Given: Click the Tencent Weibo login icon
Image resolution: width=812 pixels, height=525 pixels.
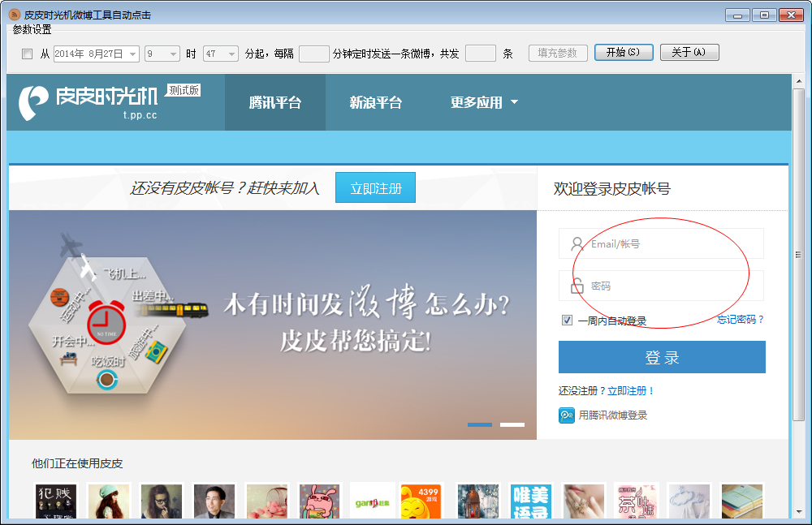Looking at the screenshot, I should click(x=567, y=415).
